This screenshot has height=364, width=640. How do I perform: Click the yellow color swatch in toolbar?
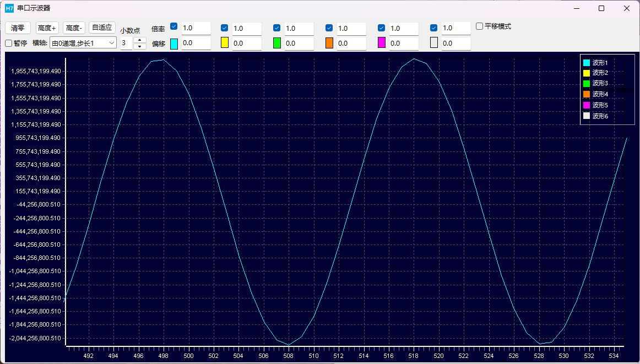pos(224,43)
